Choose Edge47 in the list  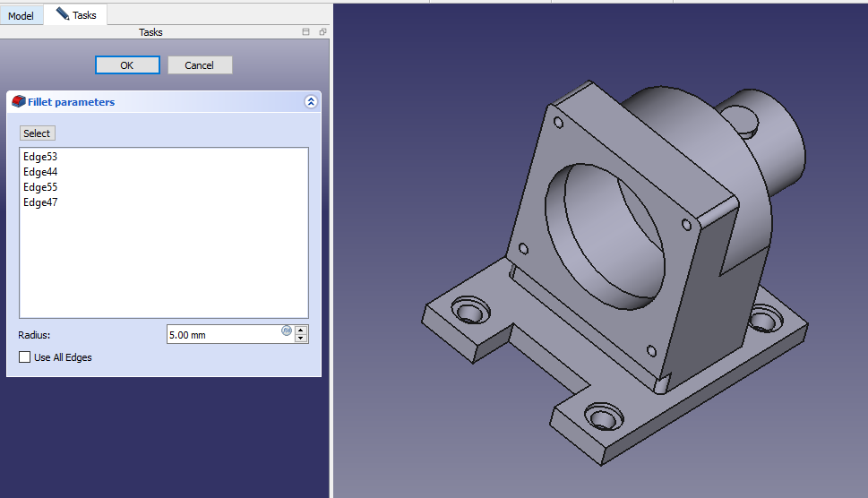point(40,202)
